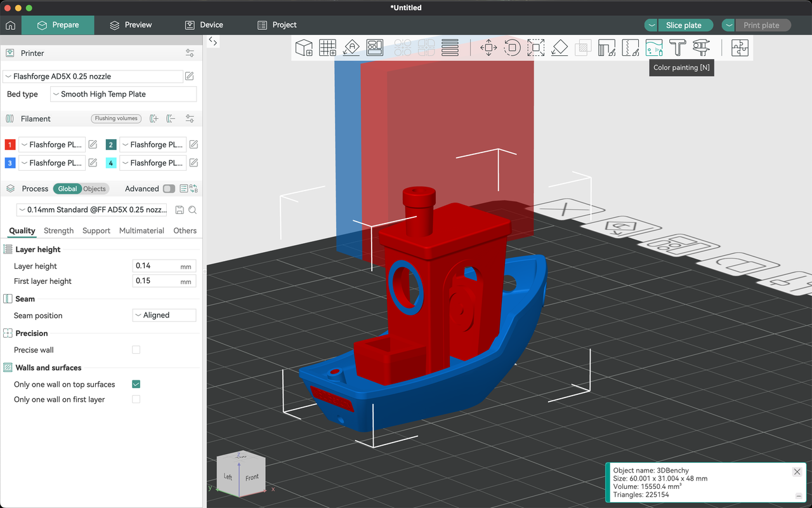This screenshot has width=812, height=508.
Task: Open the Seam painting tool
Action: pos(631,48)
